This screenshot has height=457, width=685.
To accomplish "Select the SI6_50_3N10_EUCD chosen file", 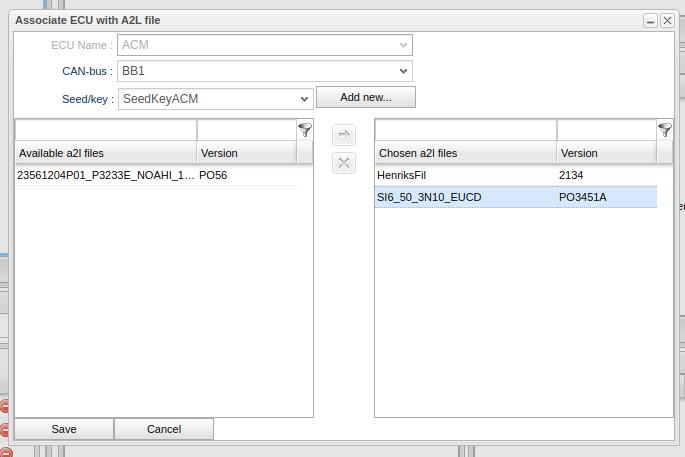I will (465, 197).
